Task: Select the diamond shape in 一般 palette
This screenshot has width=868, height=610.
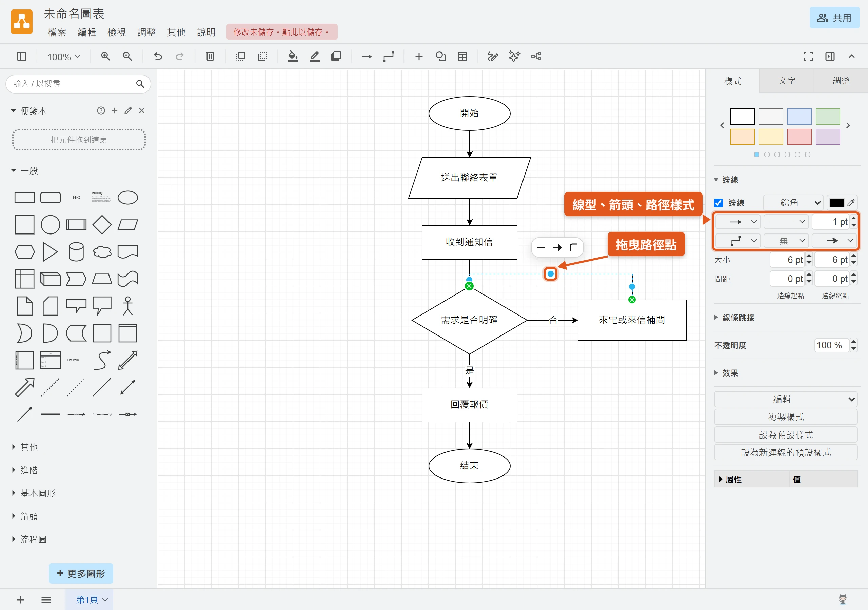Action: pyautogui.click(x=102, y=225)
